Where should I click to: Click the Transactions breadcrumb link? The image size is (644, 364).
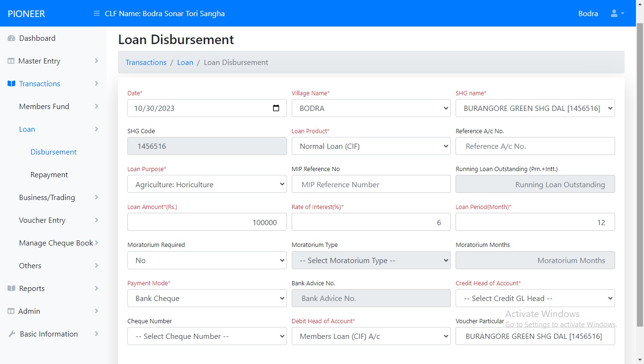click(x=146, y=63)
